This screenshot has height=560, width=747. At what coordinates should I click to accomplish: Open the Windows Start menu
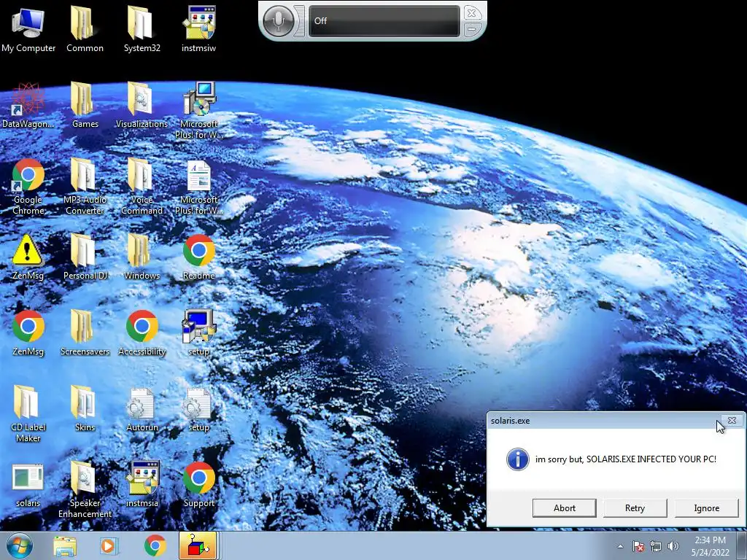tap(20, 545)
